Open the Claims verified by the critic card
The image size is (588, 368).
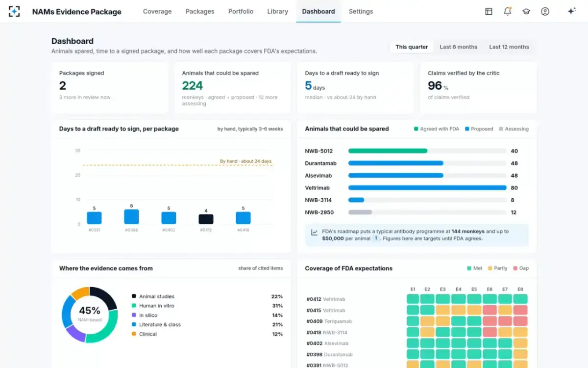coord(478,88)
